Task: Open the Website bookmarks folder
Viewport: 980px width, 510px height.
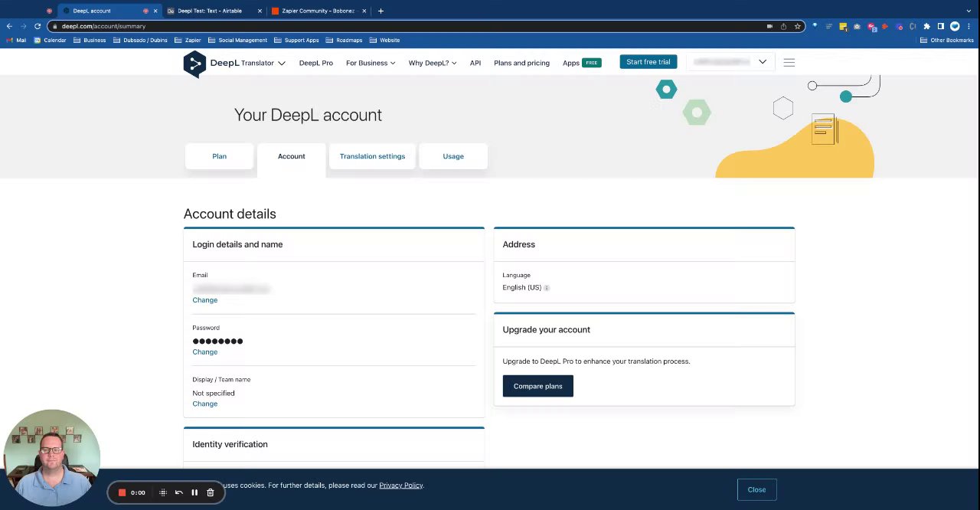Action: [384, 40]
